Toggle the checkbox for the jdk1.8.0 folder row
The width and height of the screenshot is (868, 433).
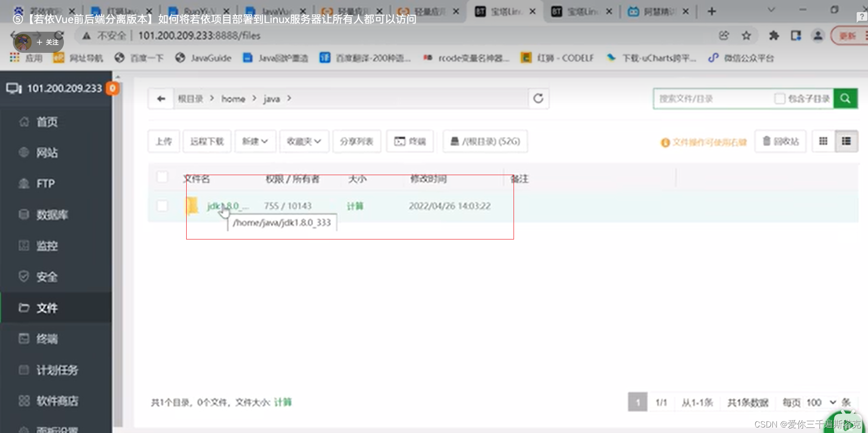162,205
